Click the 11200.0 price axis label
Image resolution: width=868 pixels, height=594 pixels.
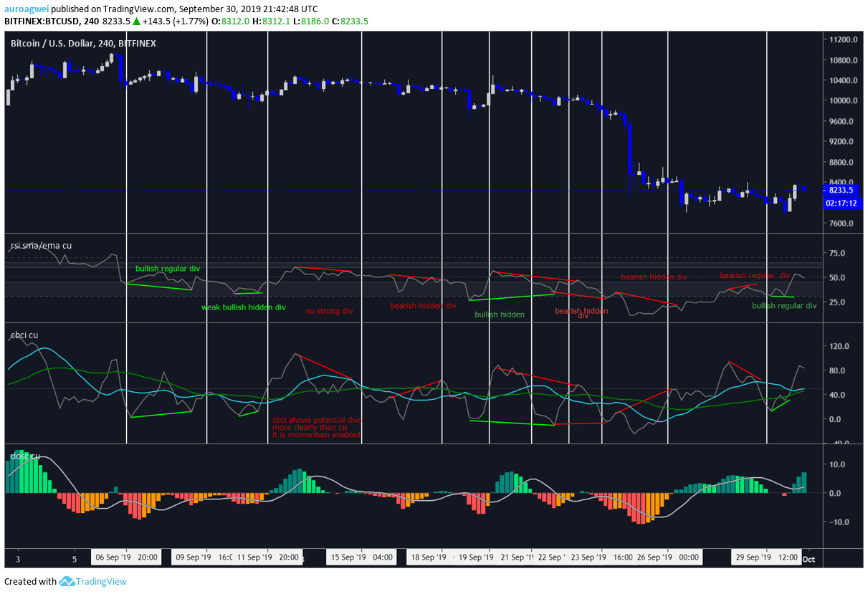point(841,39)
